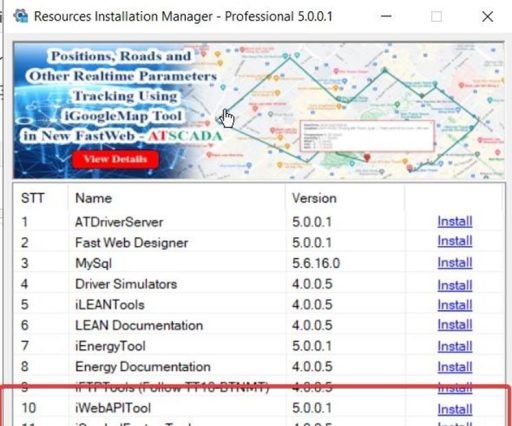Click the iWebAPITool version 5.0.0.1 cell
The height and width of the screenshot is (426, 512).
(312, 408)
